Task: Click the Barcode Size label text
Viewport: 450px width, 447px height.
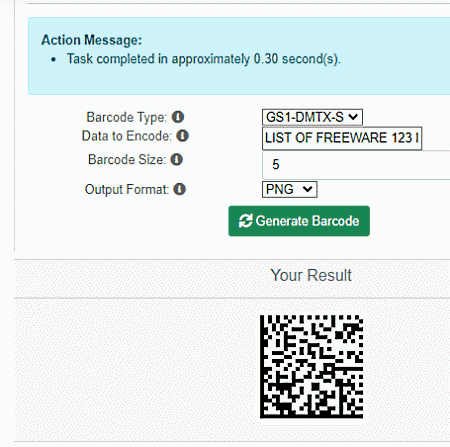Action: point(127,160)
